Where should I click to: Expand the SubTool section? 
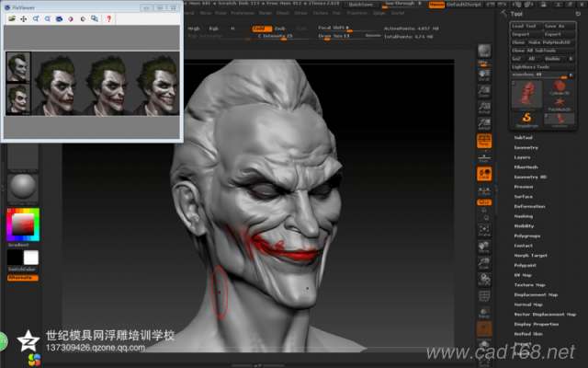tap(523, 138)
